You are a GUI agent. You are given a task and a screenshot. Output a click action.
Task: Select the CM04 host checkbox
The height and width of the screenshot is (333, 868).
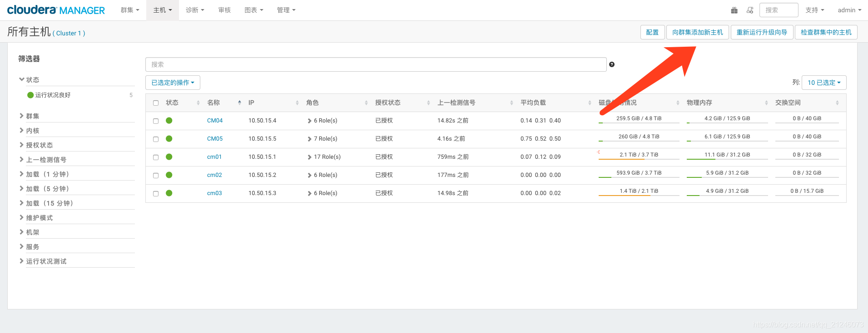pyautogui.click(x=156, y=121)
